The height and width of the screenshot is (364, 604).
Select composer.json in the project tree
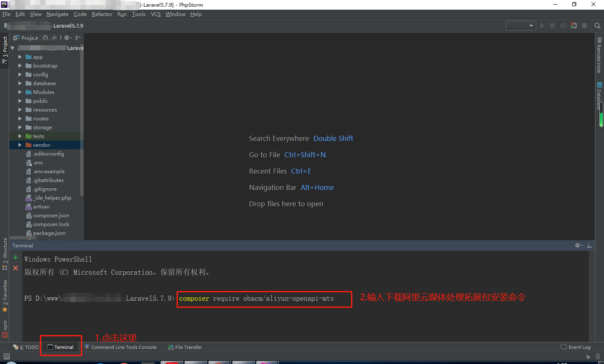click(51, 216)
